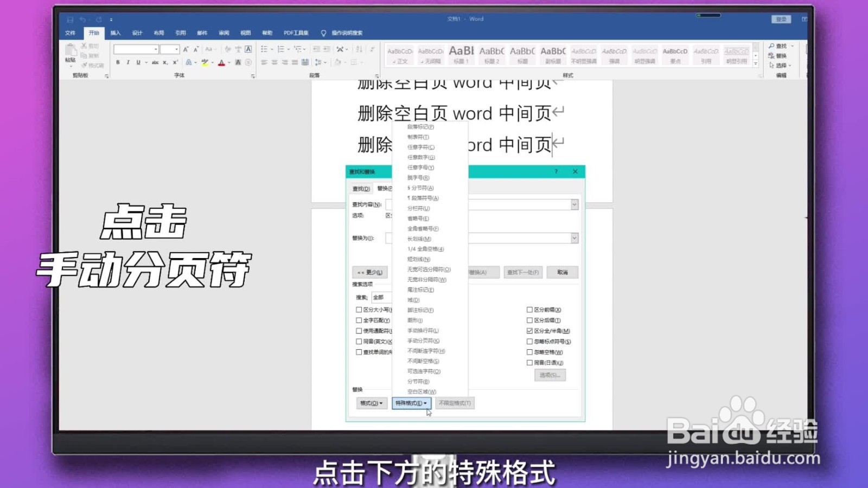Click the sort icon in the paragraph group

point(359,49)
